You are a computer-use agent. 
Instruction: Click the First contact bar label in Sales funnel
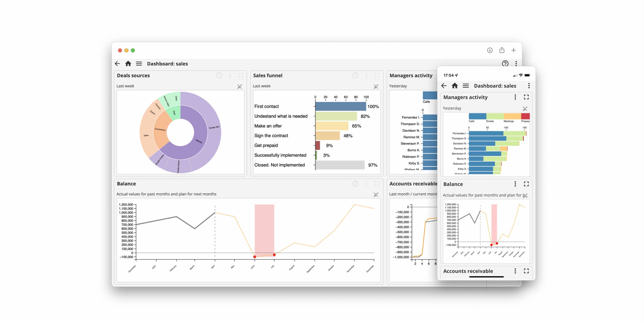pyautogui.click(x=267, y=106)
